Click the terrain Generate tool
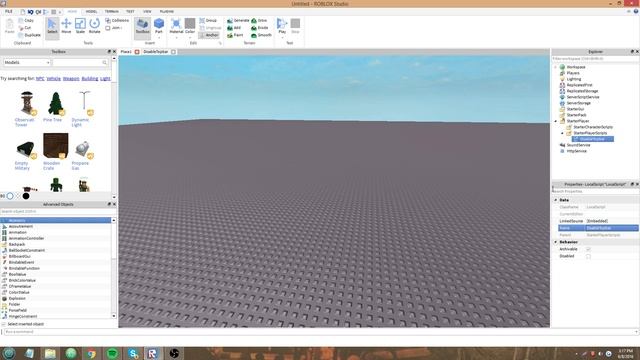Image resolution: width=640 pixels, height=360 pixels. pyautogui.click(x=238, y=20)
